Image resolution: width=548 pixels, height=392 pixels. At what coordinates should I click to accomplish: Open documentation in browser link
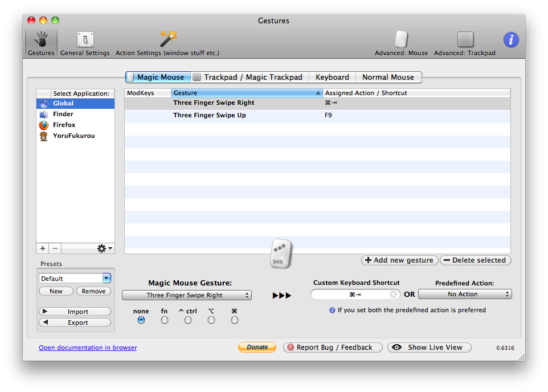pyautogui.click(x=88, y=348)
